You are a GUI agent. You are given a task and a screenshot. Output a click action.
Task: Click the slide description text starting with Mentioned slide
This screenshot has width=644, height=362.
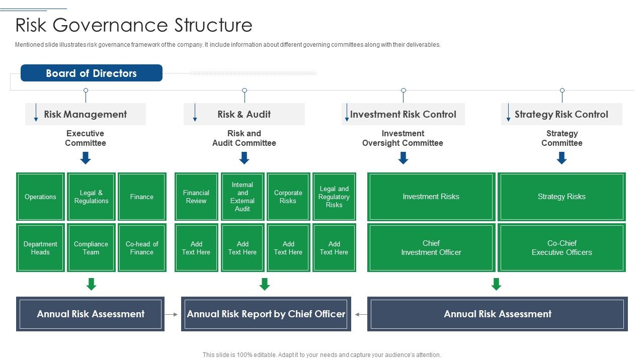click(228, 45)
